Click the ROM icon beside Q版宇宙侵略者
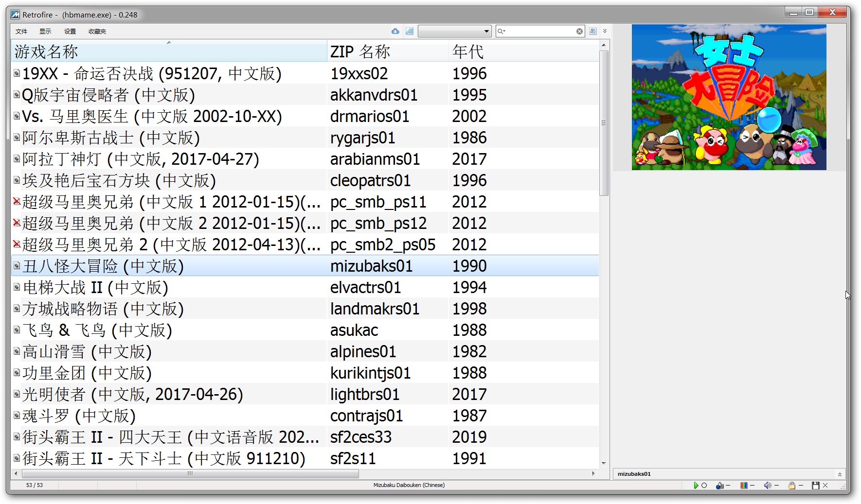861x504 pixels. click(17, 94)
